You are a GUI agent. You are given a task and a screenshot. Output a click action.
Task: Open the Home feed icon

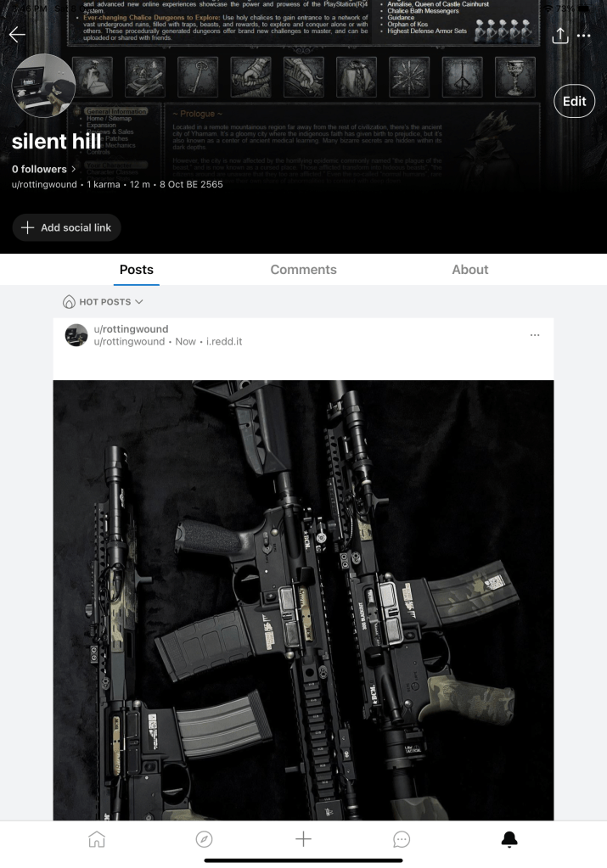[x=97, y=839]
